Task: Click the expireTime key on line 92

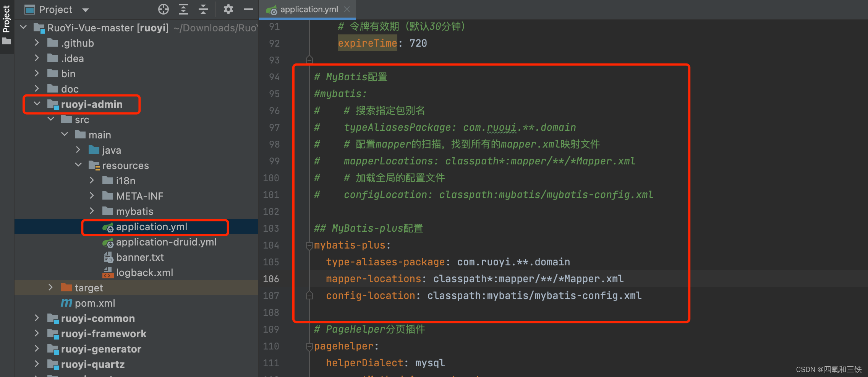Action: pos(368,43)
